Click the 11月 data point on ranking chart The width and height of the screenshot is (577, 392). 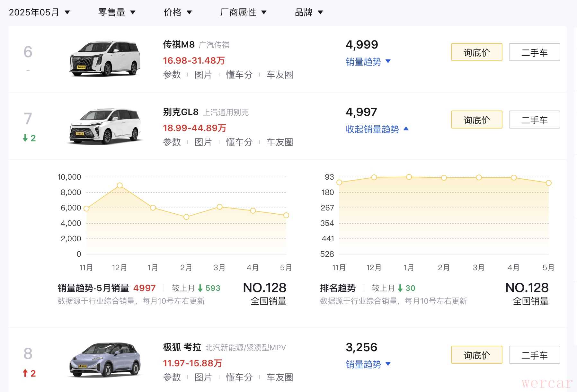(x=339, y=183)
